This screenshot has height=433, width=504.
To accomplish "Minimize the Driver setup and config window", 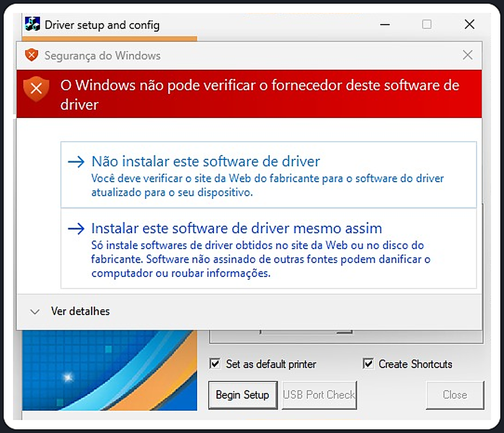I will pyautogui.click(x=385, y=25).
